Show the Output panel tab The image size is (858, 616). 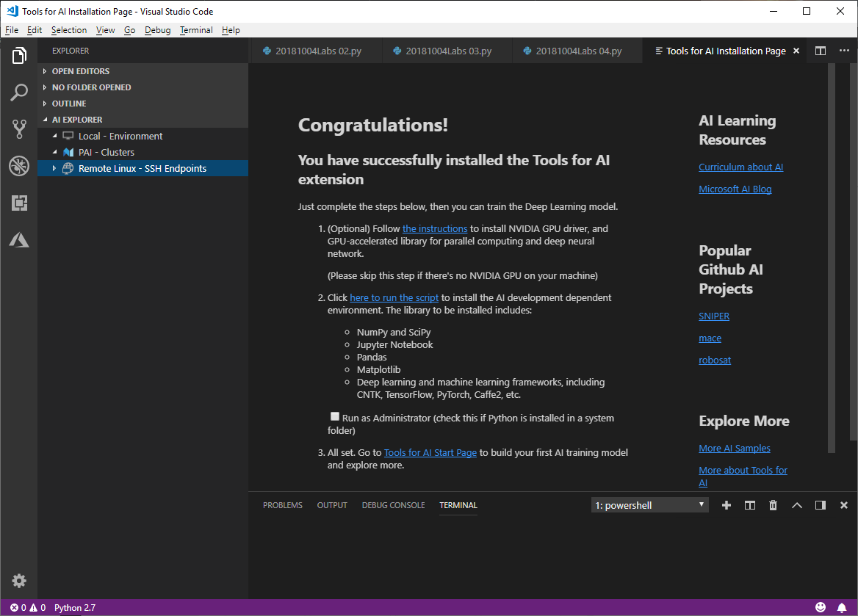332,505
